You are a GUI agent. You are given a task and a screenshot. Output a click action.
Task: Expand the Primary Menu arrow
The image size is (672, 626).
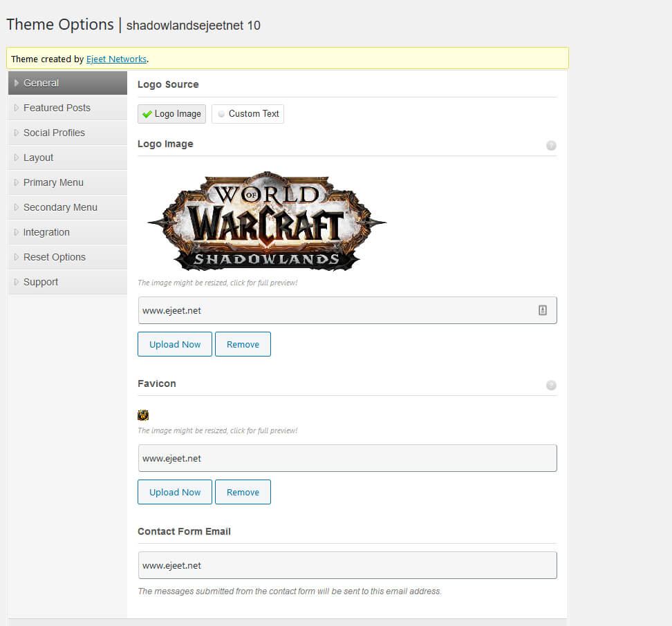(x=17, y=182)
